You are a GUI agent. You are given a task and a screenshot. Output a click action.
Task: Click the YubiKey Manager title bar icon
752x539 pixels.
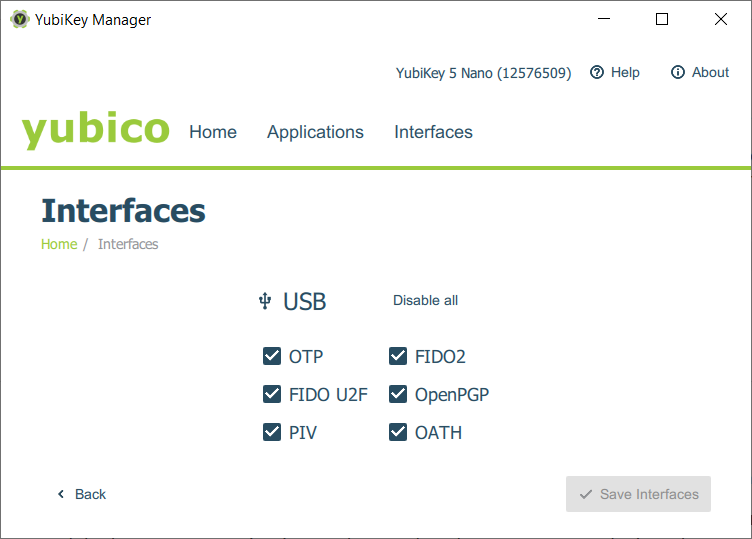click(19, 19)
